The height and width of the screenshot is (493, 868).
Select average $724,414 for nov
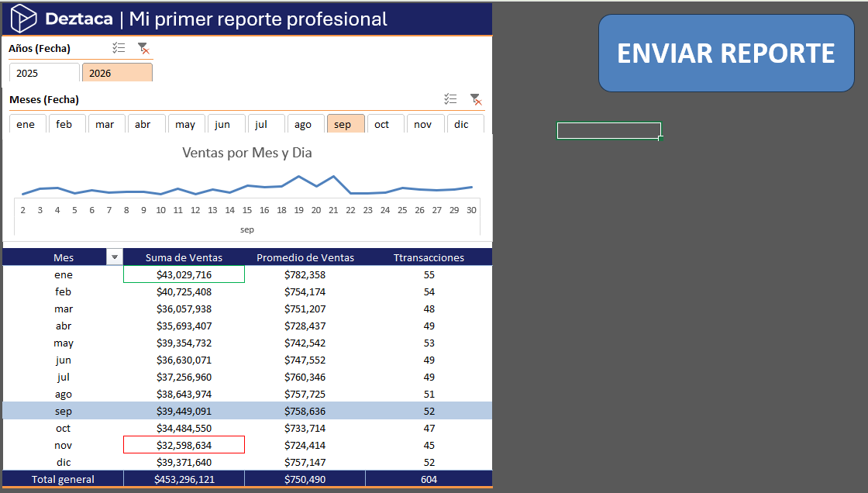click(x=305, y=446)
